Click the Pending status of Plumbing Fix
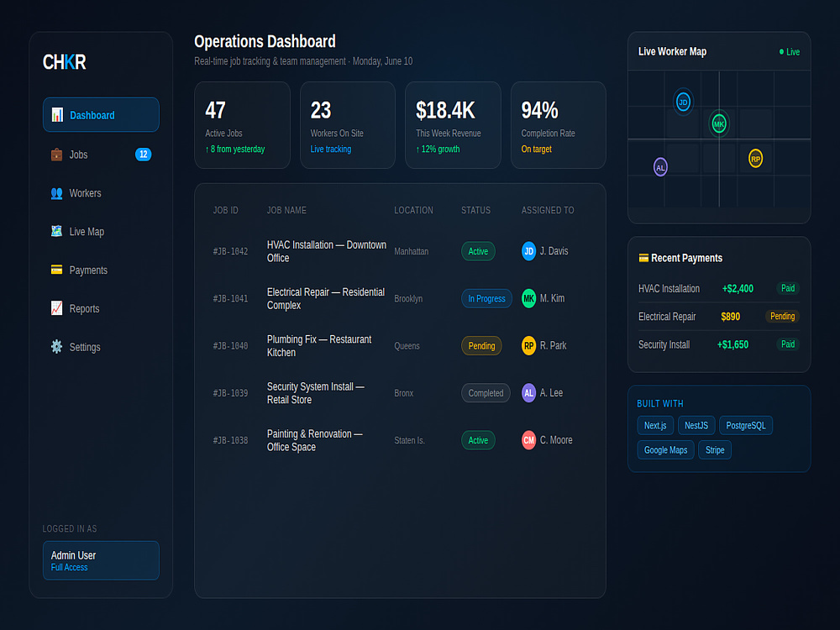Image resolution: width=840 pixels, height=630 pixels. point(481,345)
